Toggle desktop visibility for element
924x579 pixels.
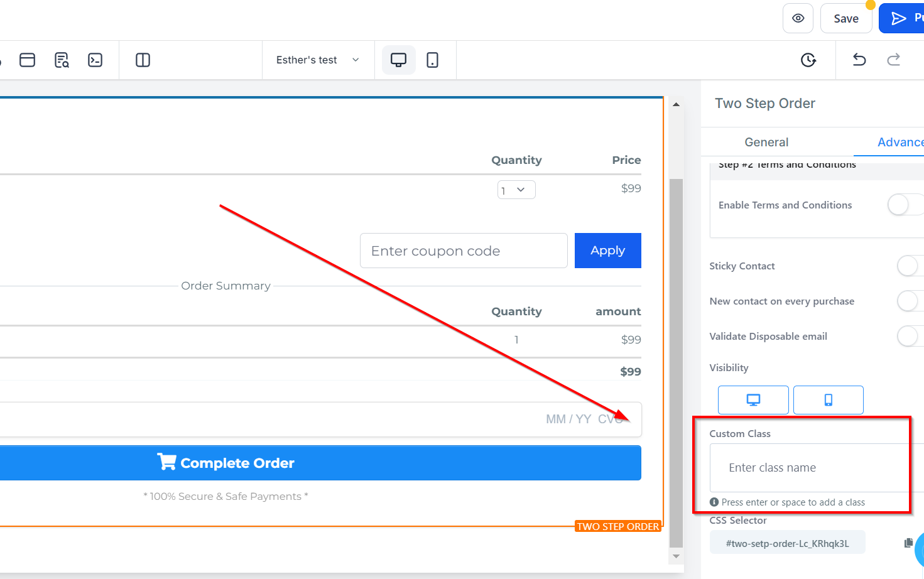[753, 400]
